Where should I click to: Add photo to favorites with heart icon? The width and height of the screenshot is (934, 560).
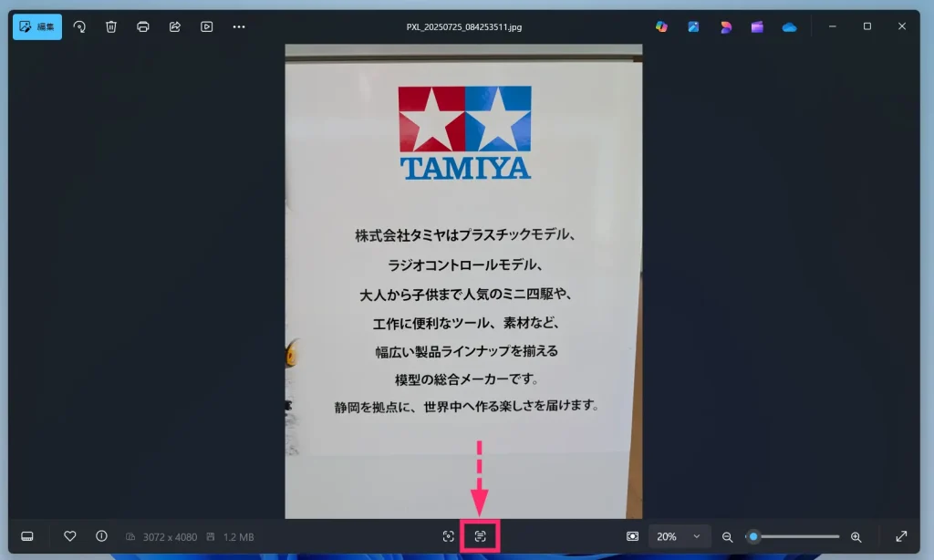pyautogui.click(x=69, y=536)
